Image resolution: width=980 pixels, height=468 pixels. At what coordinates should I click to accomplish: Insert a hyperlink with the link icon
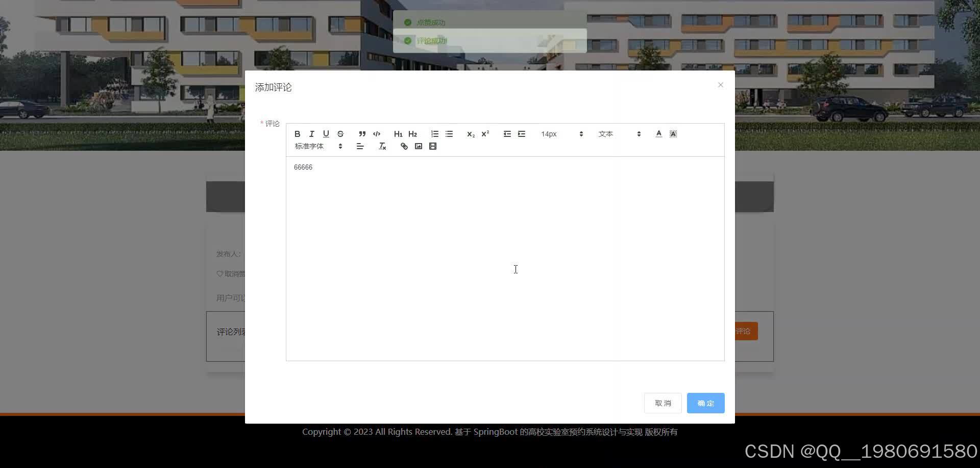(x=404, y=146)
